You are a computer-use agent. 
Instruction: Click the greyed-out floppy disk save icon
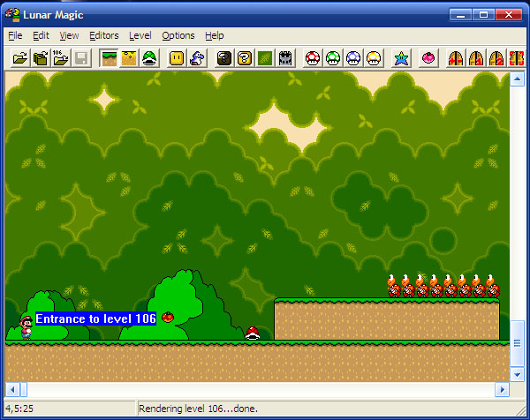81,58
